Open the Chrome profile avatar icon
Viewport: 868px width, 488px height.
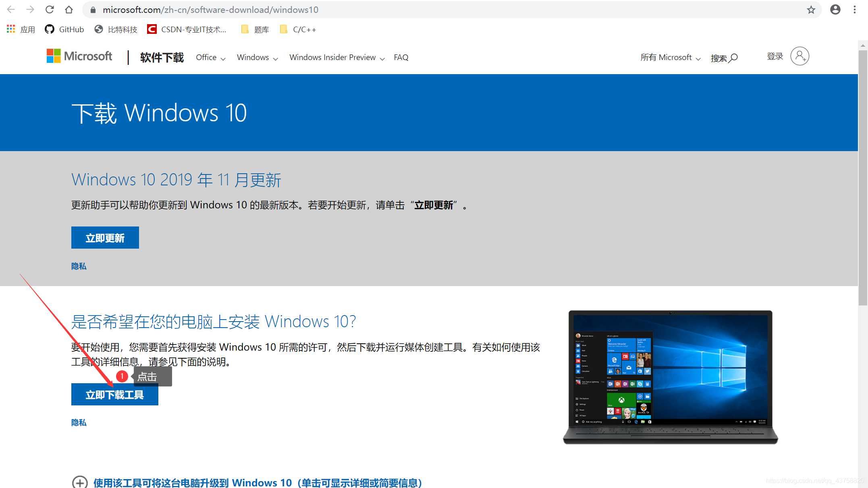[x=835, y=10]
